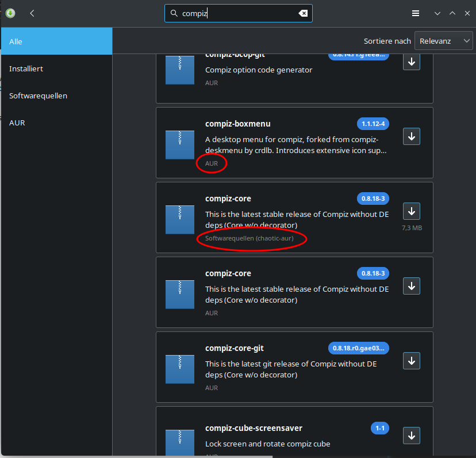Open the hamburger menu
This screenshot has width=476, height=458.
pos(415,13)
